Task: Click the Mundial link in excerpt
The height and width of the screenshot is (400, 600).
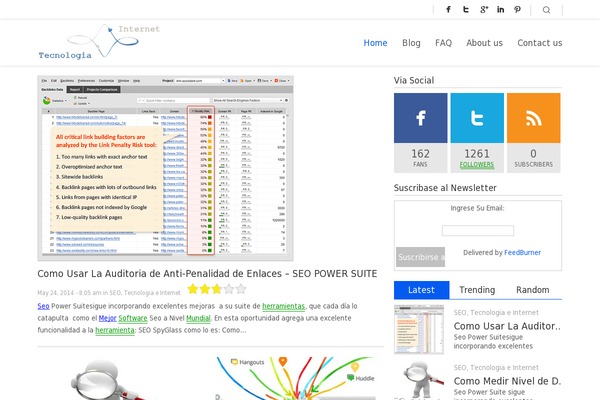Action: (198, 318)
